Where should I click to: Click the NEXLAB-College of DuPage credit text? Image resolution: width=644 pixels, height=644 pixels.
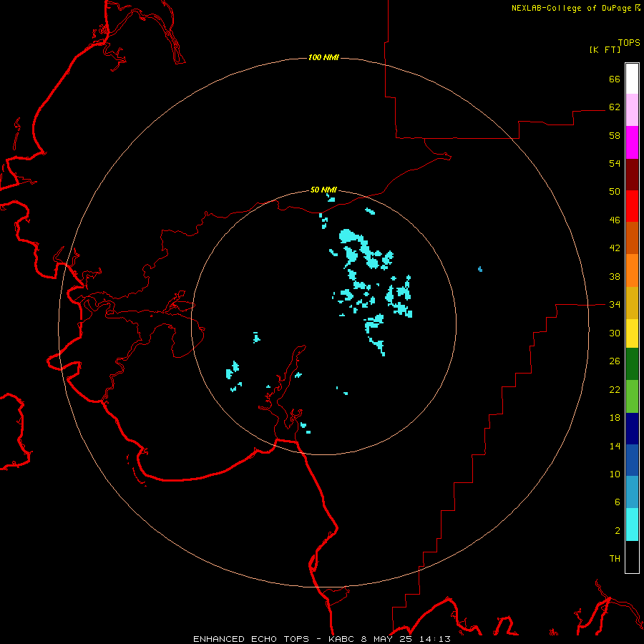pyautogui.click(x=571, y=8)
